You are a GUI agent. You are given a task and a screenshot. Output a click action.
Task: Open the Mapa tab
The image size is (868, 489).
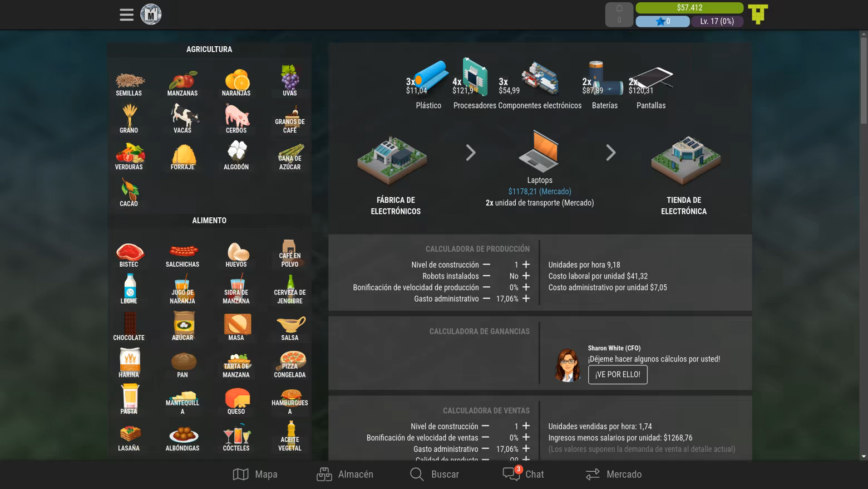255,474
